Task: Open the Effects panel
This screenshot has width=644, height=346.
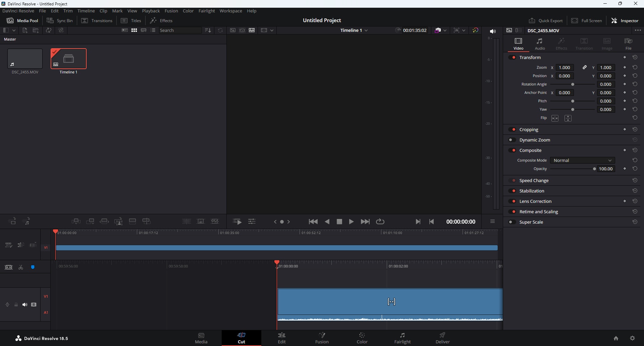Action: point(161,20)
